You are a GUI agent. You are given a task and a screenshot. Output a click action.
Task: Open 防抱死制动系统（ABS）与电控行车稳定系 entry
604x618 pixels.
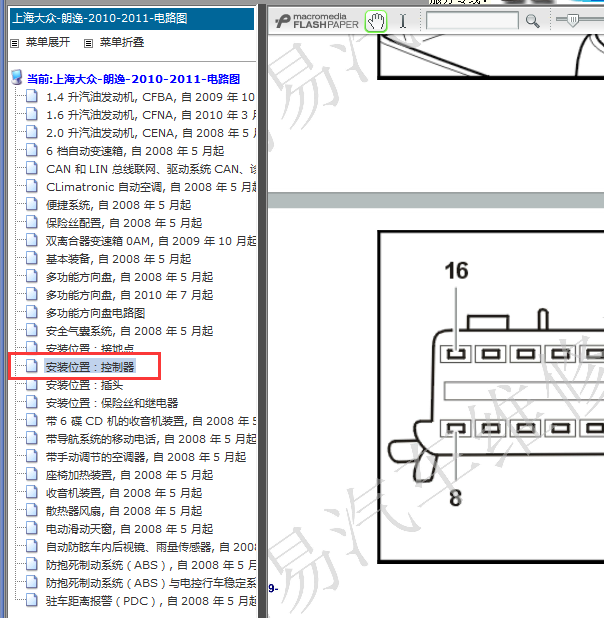coord(151,583)
